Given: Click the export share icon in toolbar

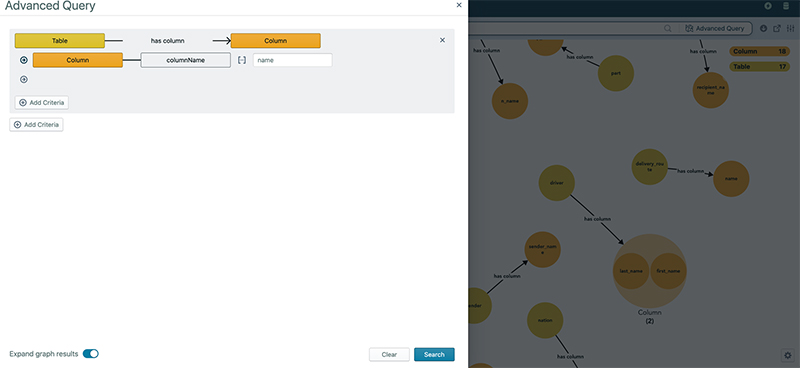Looking at the screenshot, I should [x=777, y=29].
